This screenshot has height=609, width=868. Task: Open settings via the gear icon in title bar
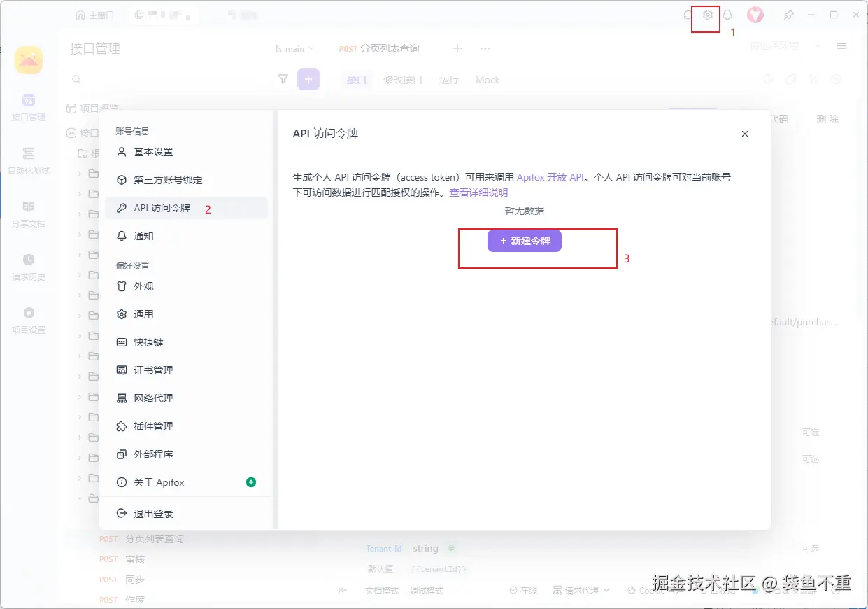pyautogui.click(x=707, y=15)
